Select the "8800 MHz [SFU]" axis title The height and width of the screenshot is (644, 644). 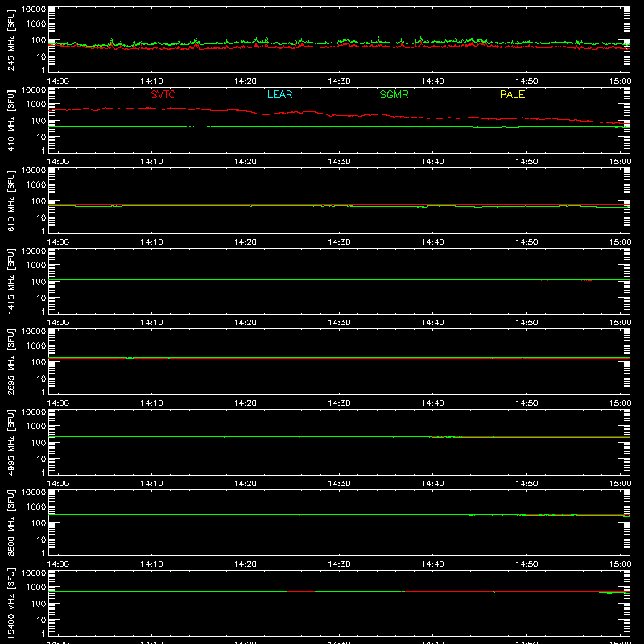(x=10, y=522)
